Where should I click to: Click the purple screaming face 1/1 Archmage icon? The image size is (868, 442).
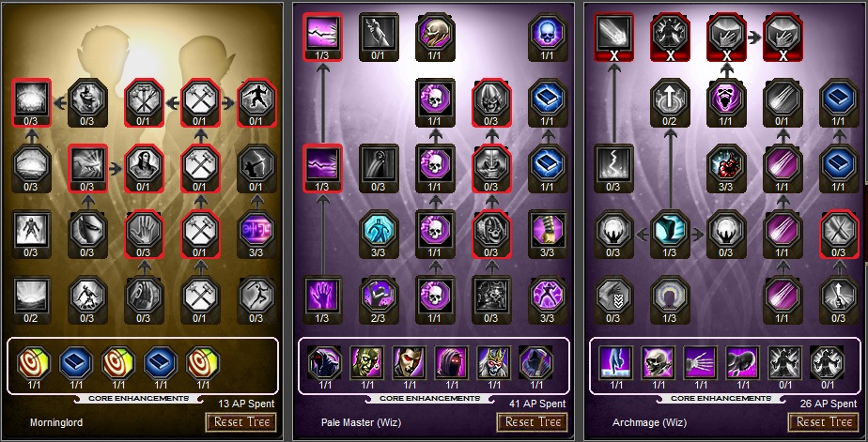coord(726,99)
